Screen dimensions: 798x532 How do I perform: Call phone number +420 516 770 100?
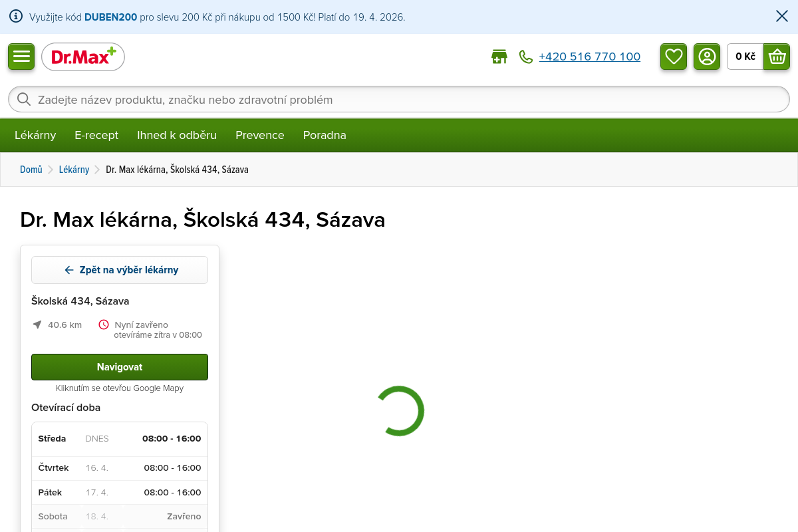(589, 57)
